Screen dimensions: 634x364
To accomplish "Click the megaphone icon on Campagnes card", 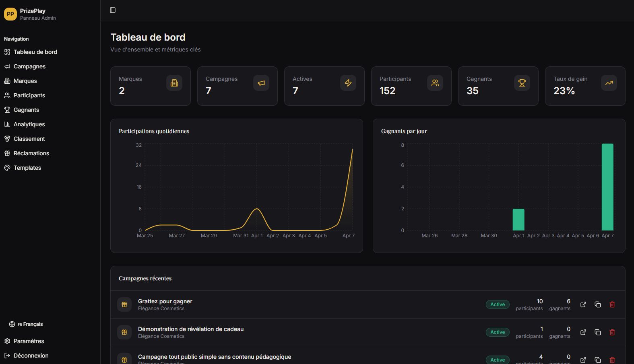I will point(261,83).
